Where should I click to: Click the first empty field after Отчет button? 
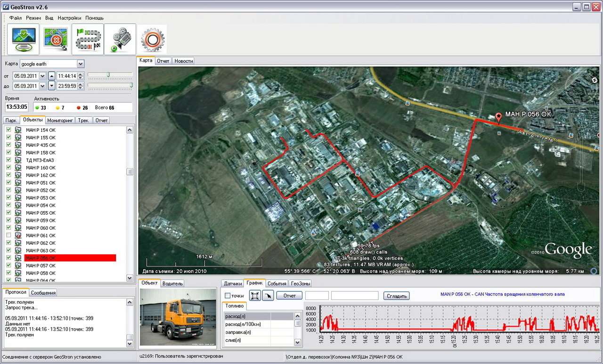(317, 296)
